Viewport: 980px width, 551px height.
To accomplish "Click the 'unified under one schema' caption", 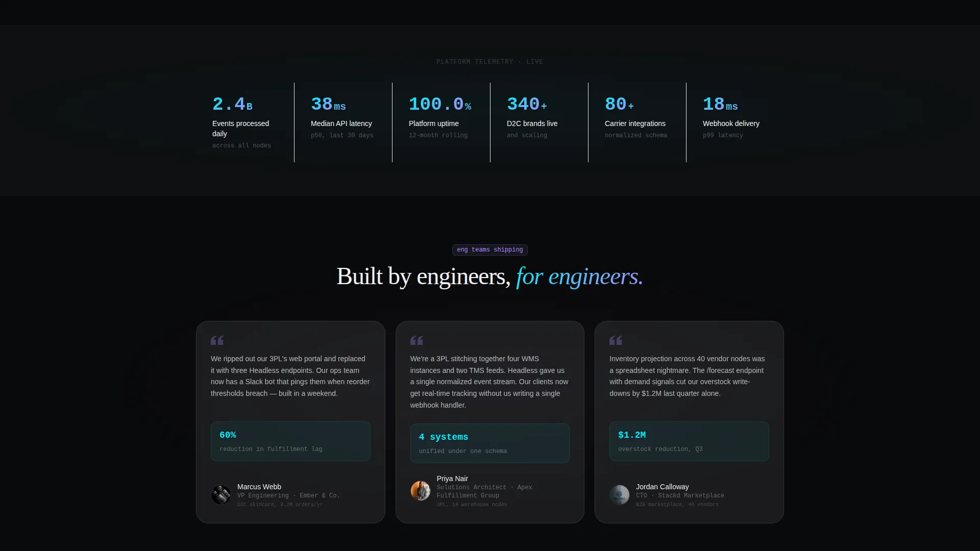I will point(463,452).
